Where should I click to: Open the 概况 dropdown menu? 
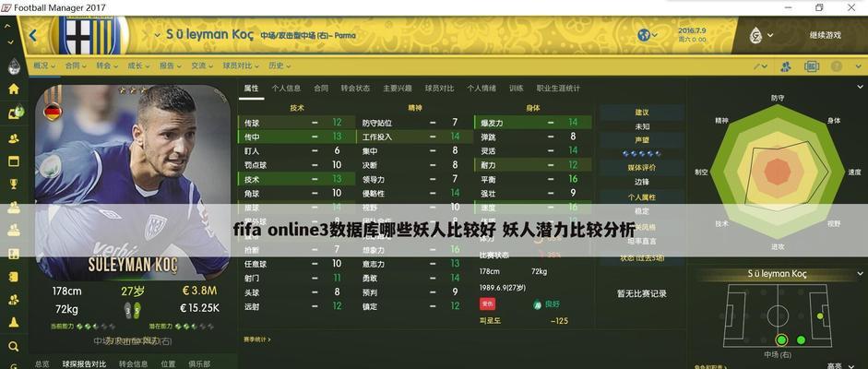pyautogui.click(x=43, y=65)
